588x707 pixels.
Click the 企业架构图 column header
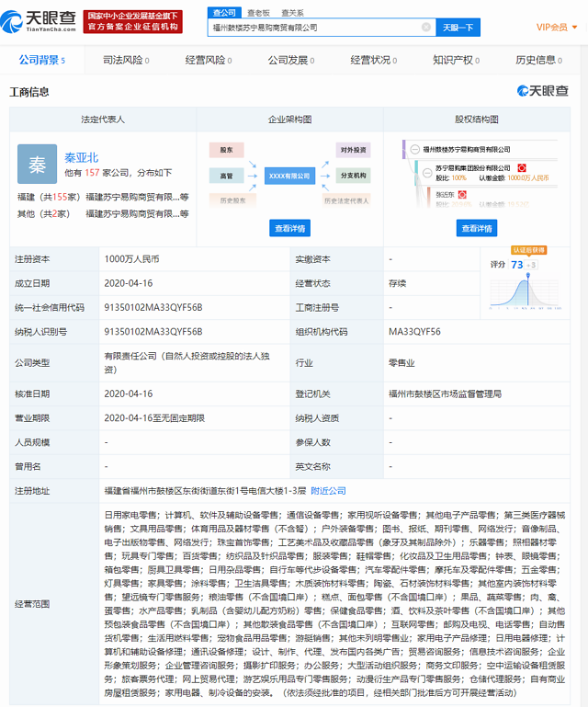pyautogui.click(x=289, y=120)
